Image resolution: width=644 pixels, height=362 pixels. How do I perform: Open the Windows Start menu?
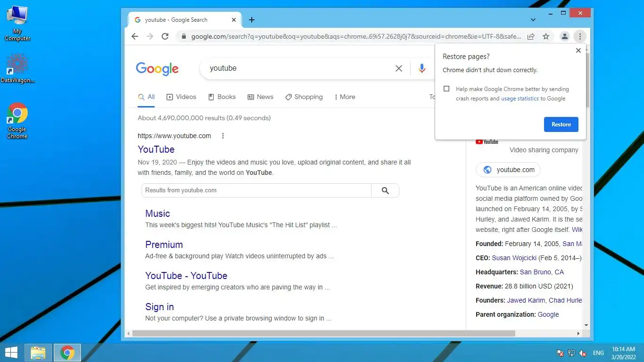coord(11,353)
